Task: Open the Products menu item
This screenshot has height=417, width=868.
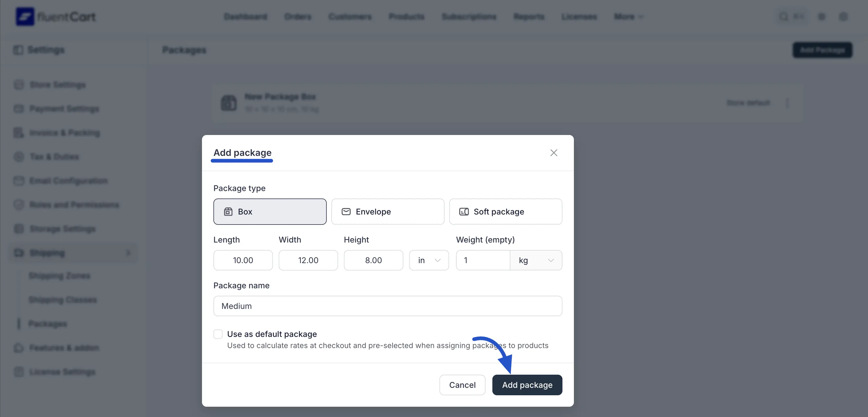Action: point(406,17)
